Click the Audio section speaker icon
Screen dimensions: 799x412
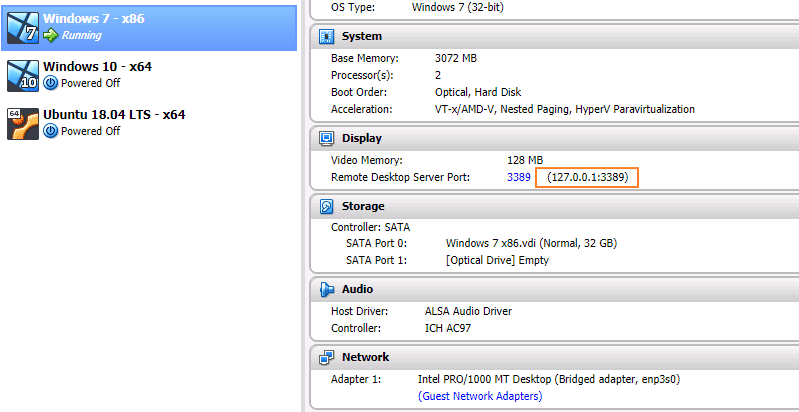326,289
